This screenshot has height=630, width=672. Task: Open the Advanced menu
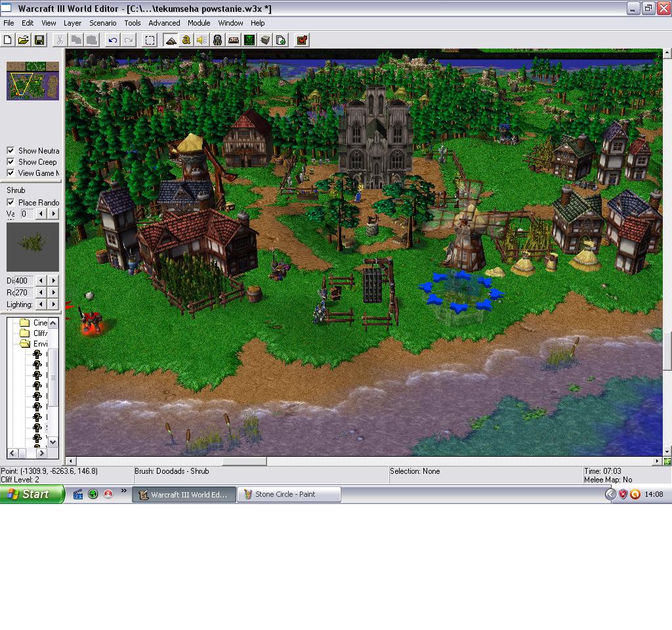(x=164, y=23)
